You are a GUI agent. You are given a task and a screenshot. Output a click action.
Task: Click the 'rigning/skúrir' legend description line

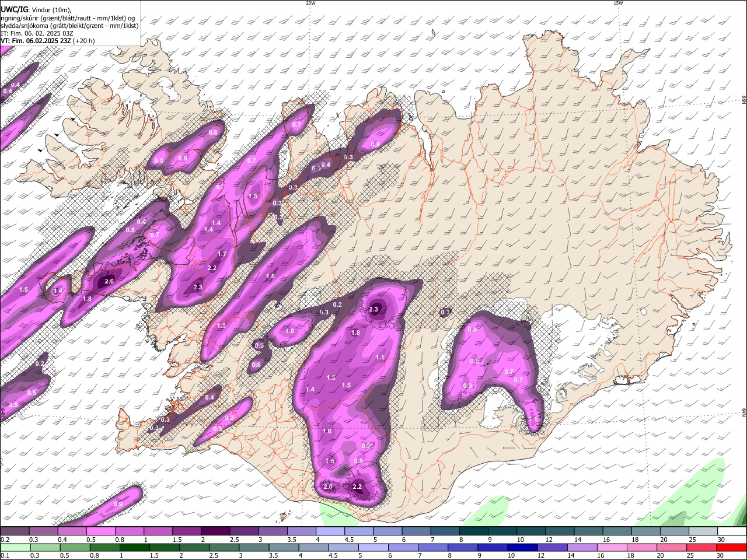(68, 18)
